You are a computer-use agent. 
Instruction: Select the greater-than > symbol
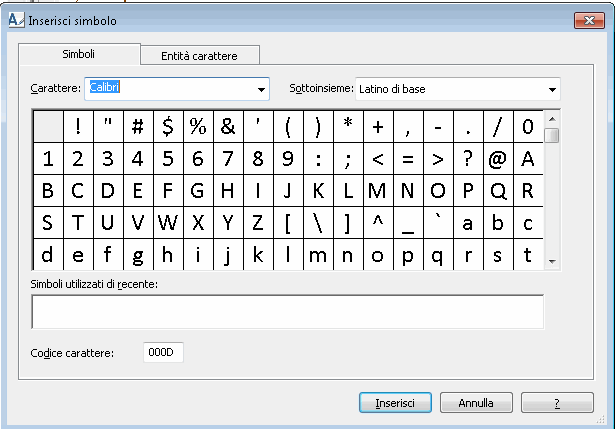438,158
